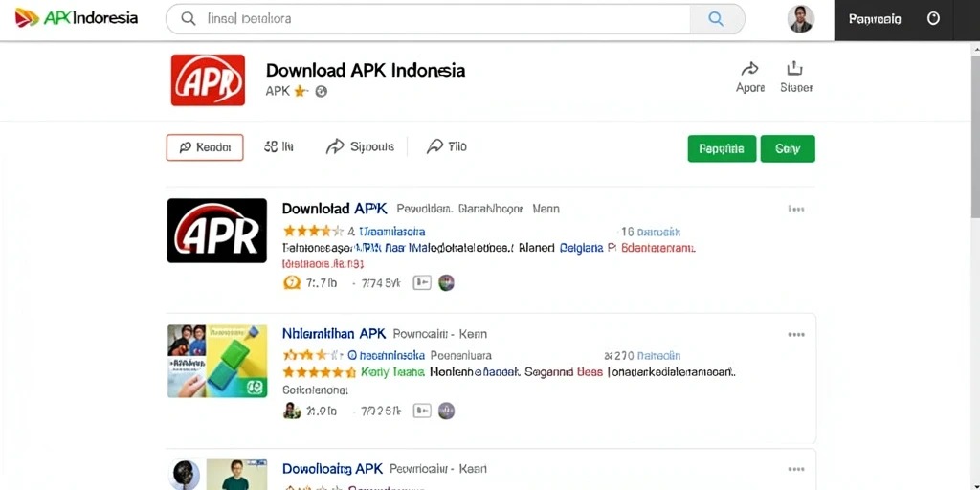Click the small avatar icon beside 7:.9 lb

point(292,411)
